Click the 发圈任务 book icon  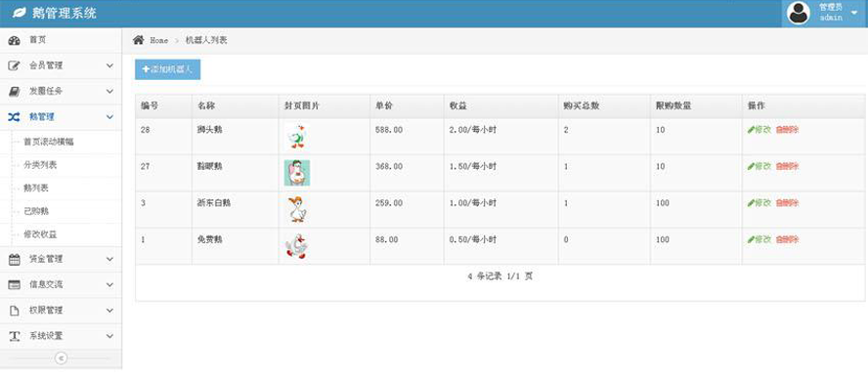point(15,91)
